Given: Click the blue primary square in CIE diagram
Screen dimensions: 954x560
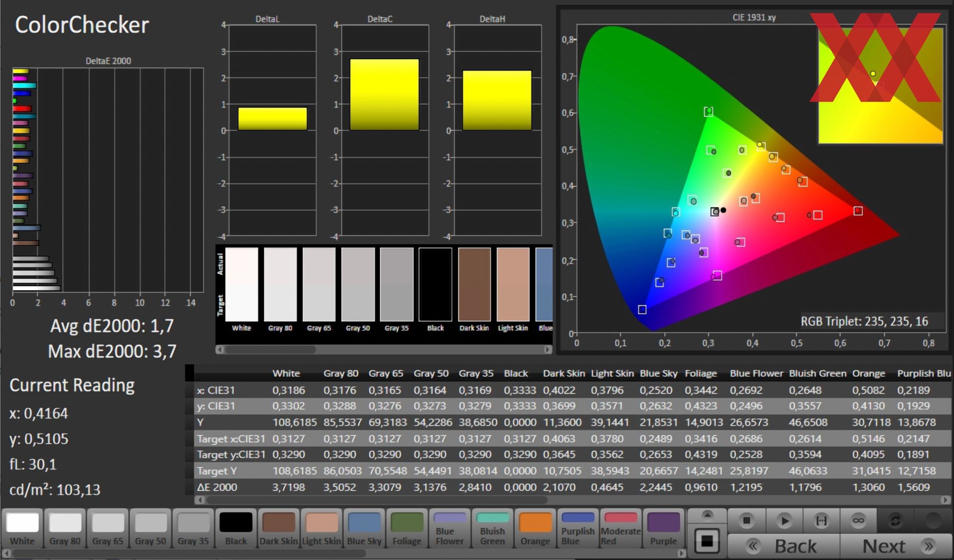Looking at the screenshot, I should pyautogui.click(x=642, y=310).
